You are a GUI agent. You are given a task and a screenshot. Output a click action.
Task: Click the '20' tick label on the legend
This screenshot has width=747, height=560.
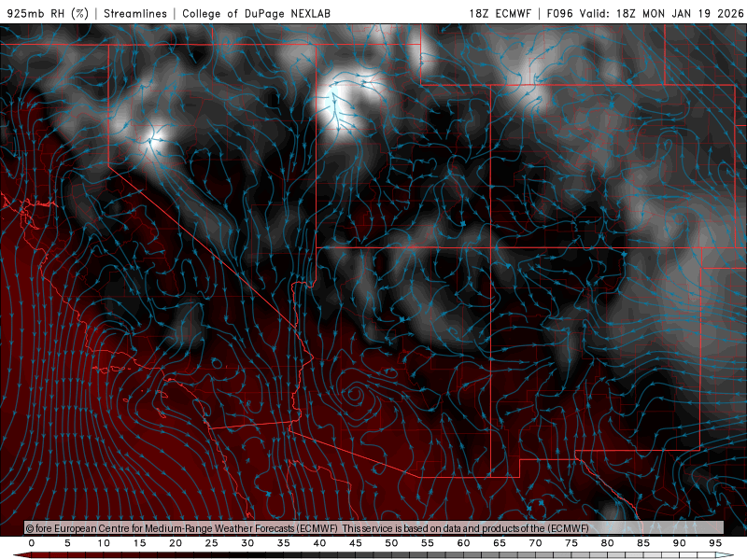tap(176, 543)
